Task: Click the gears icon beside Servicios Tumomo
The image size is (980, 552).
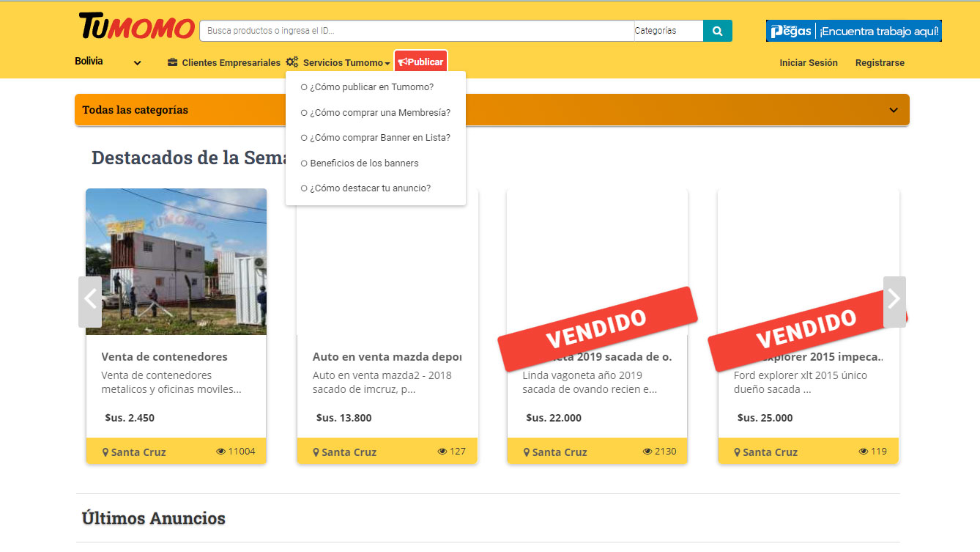Action: click(292, 62)
